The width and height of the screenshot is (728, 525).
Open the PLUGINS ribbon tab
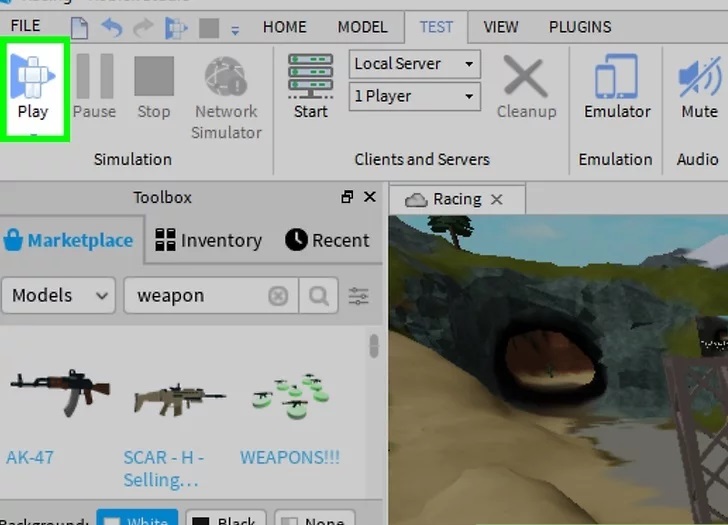[x=580, y=27]
